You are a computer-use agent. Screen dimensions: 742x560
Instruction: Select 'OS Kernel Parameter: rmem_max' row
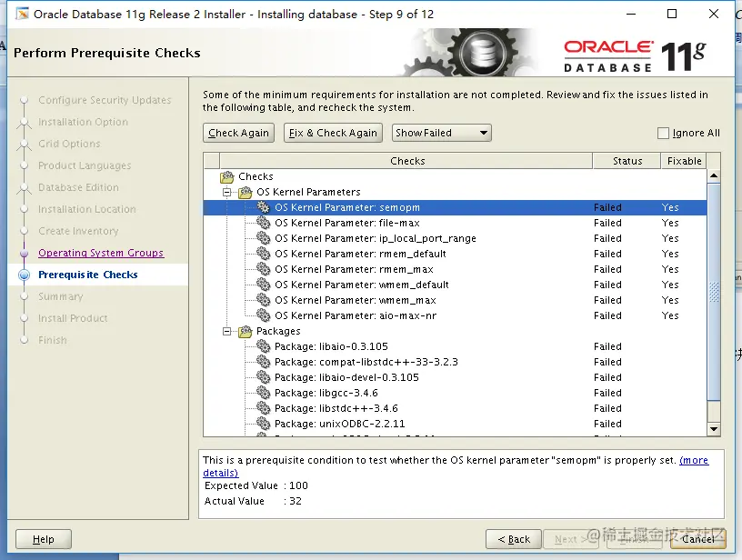(x=455, y=269)
